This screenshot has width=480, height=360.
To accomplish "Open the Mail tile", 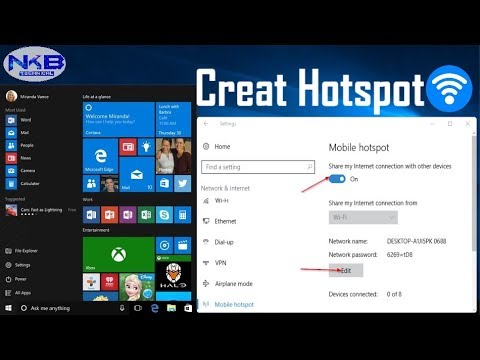I will [137, 174].
